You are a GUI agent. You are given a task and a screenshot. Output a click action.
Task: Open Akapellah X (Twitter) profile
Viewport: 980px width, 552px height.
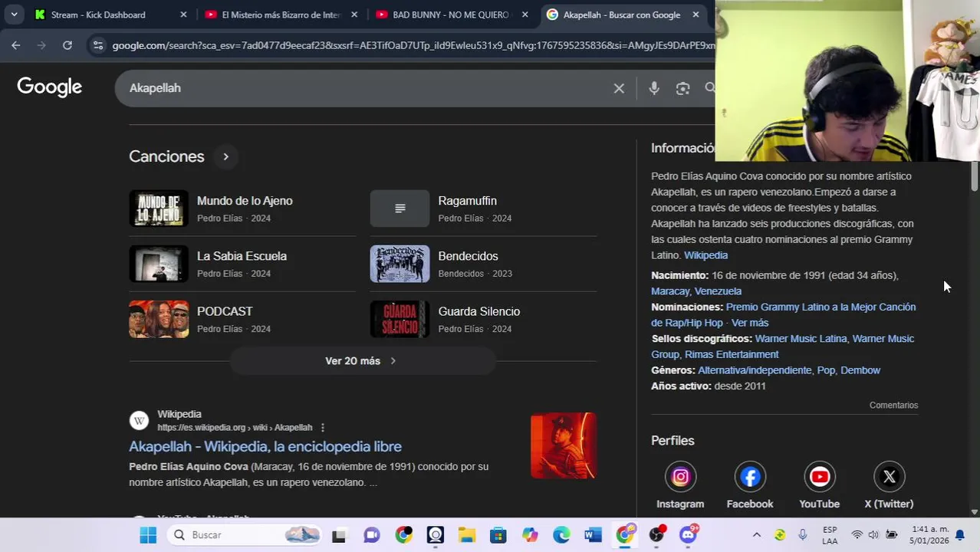pos(889,485)
